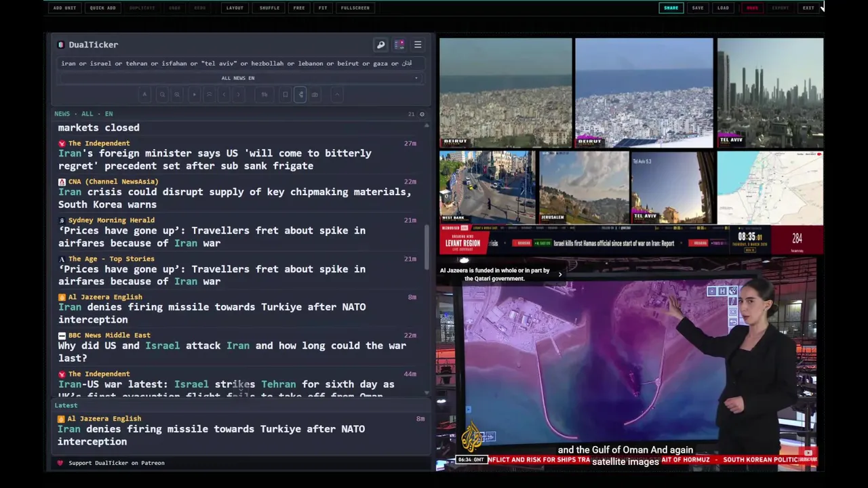
Task: Click the double-chevron scroll-to-top icon
Action: (x=210, y=95)
